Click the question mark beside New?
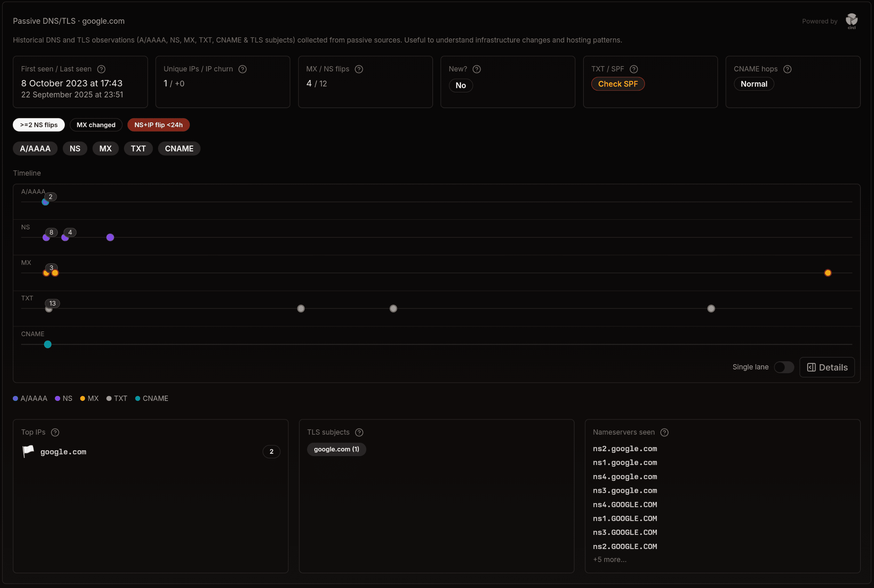This screenshot has width=874, height=588. point(477,69)
